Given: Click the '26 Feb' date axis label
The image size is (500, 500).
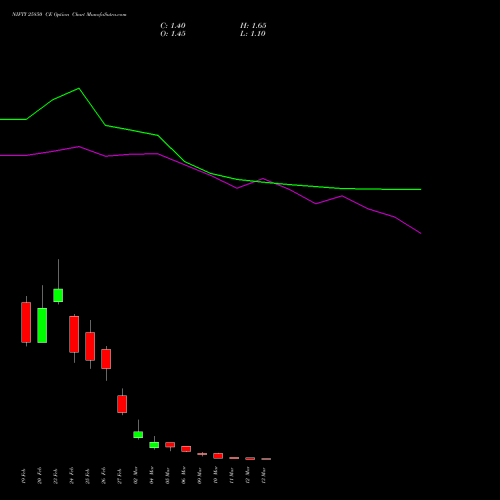Looking at the screenshot, I should [x=103, y=476].
